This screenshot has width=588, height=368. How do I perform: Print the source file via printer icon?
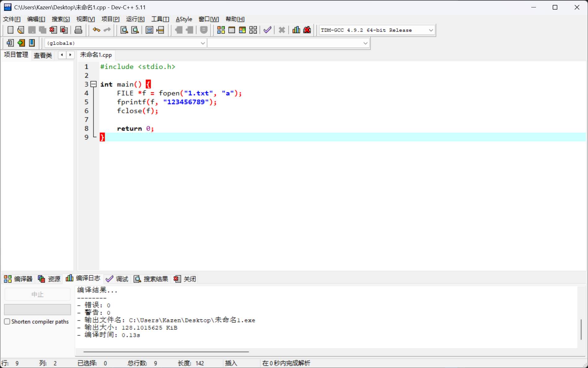click(x=78, y=30)
